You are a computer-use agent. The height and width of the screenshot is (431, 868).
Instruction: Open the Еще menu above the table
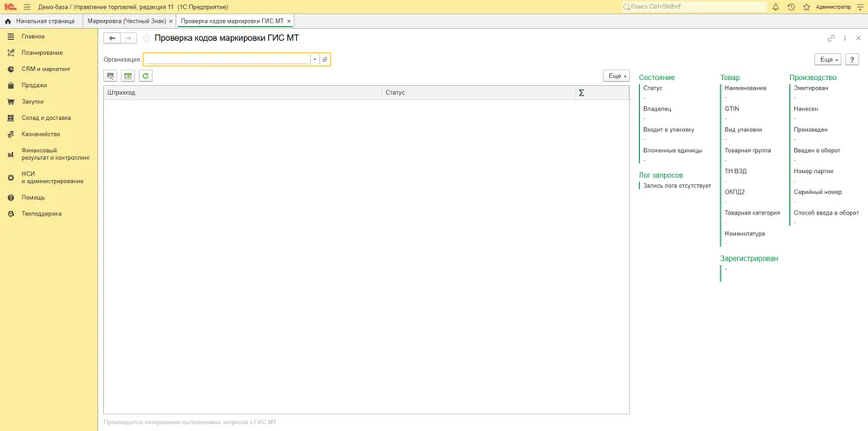pyautogui.click(x=616, y=76)
